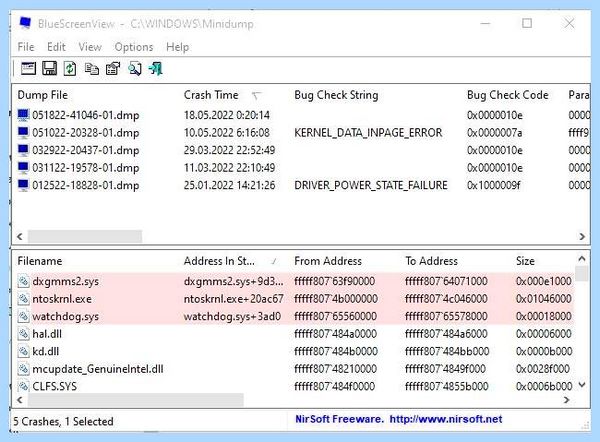Screen dimensions: 600x442
Task: Open the nirsoft.net link in status bar
Action: 446,419
